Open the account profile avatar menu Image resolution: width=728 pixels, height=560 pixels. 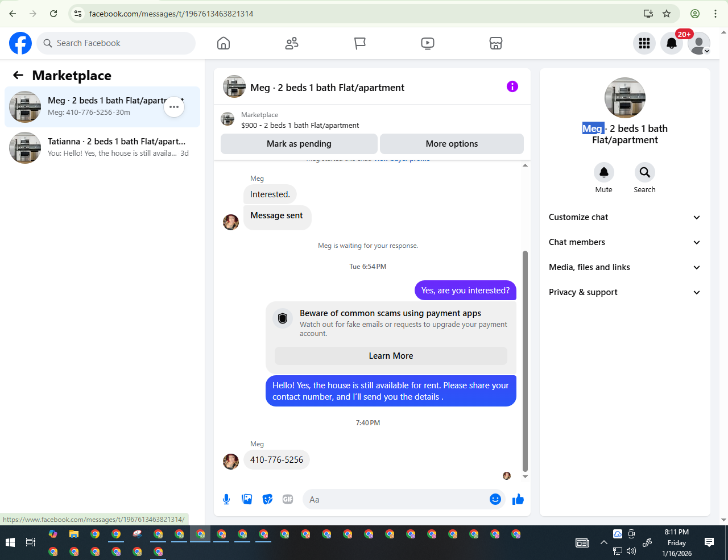pyautogui.click(x=699, y=43)
